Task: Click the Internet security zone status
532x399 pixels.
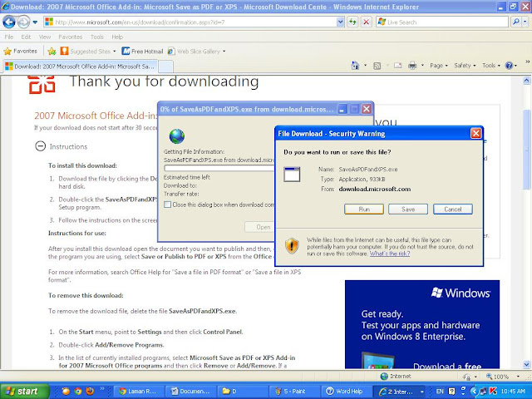Action: click(x=396, y=376)
